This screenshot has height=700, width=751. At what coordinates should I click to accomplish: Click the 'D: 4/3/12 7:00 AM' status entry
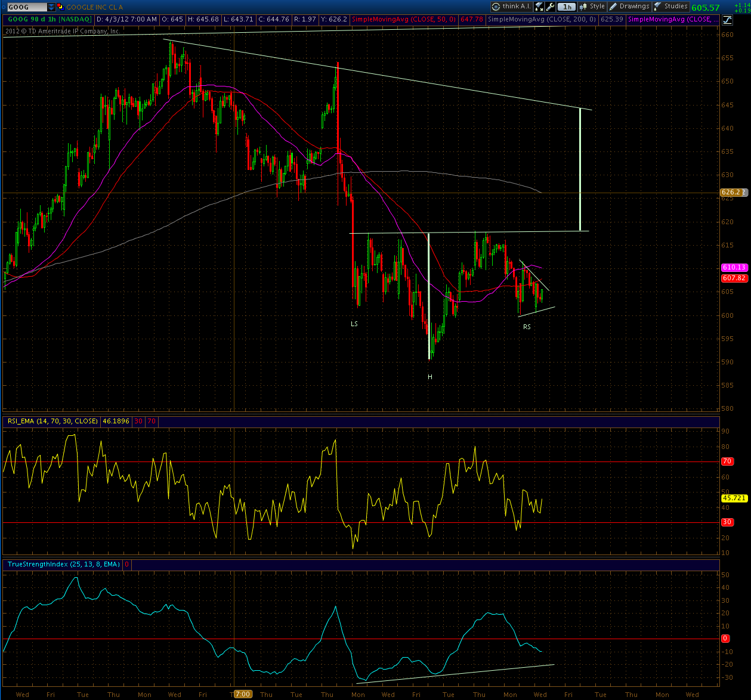tap(127, 20)
